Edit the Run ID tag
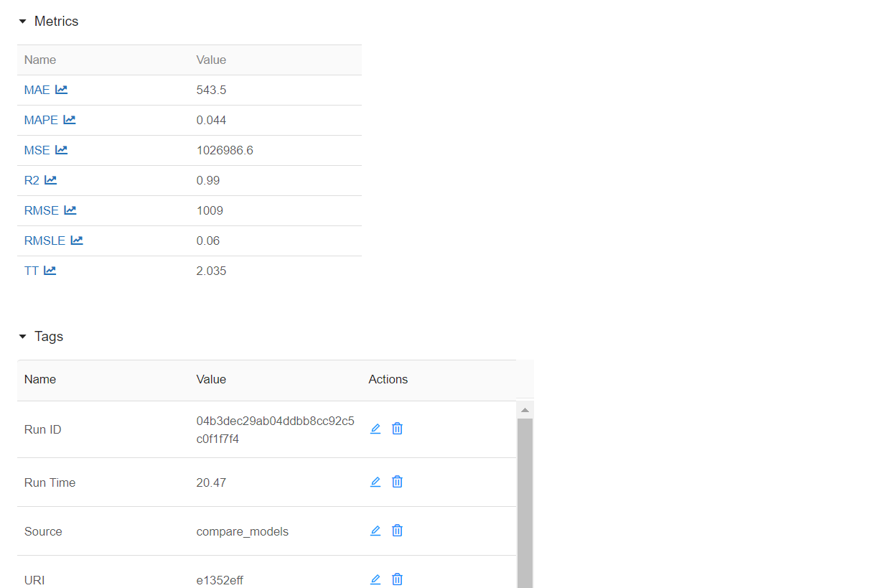Image resolution: width=875 pixels, height=588 pixels. 375,429
